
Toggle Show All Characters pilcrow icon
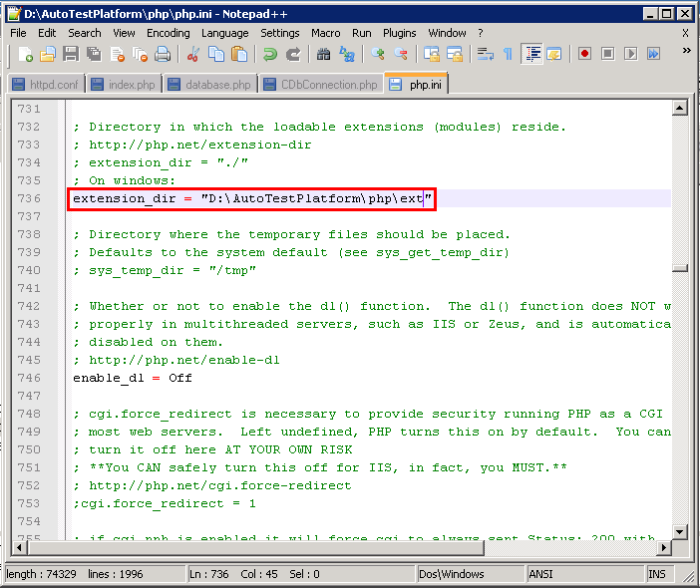point(507,54)
